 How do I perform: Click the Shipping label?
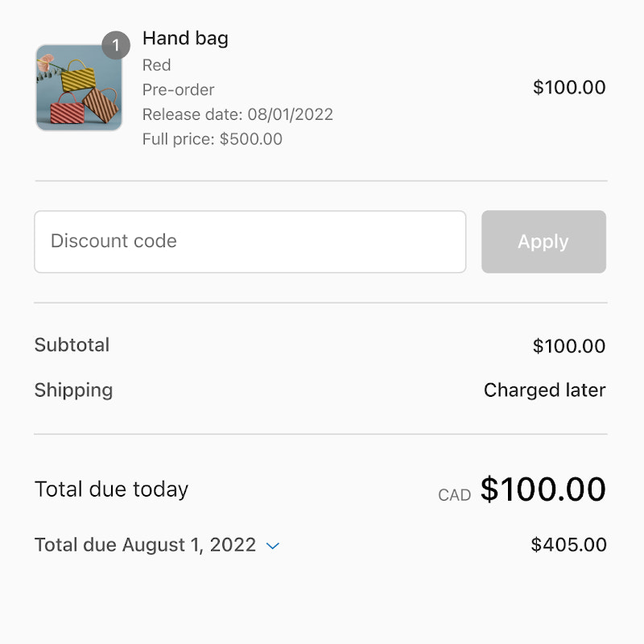pyautogui.click(x=73, y=390)
